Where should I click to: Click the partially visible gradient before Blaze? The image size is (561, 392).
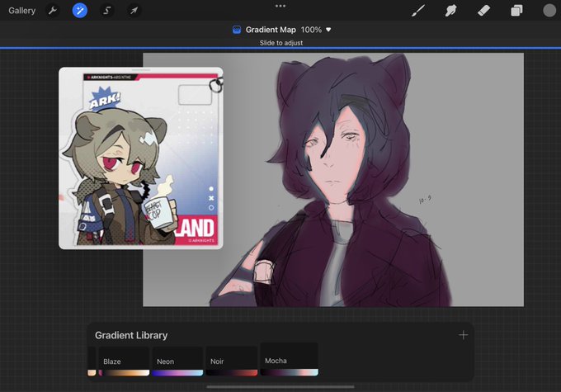tap(92, 361)
